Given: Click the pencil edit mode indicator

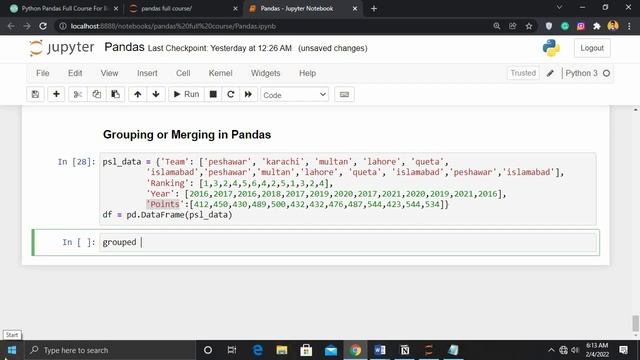Looking at the screenshot, I should 550,73.
